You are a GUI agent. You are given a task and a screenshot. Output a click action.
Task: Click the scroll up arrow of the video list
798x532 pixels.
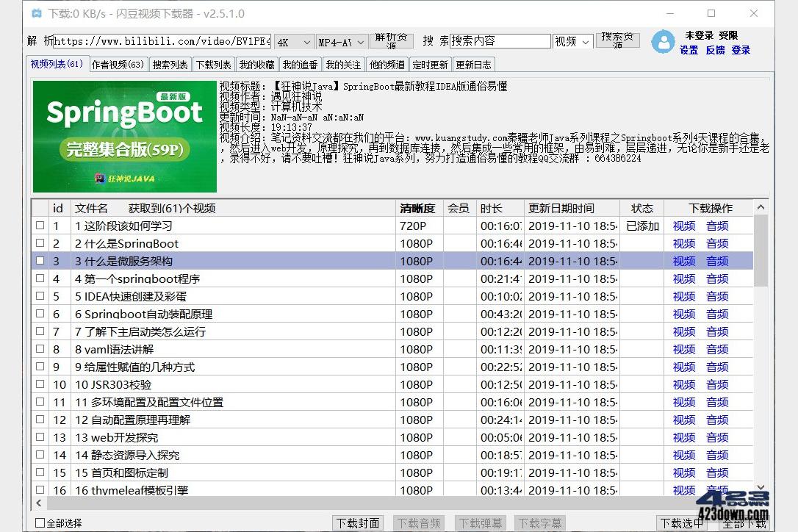coord(761,207)
